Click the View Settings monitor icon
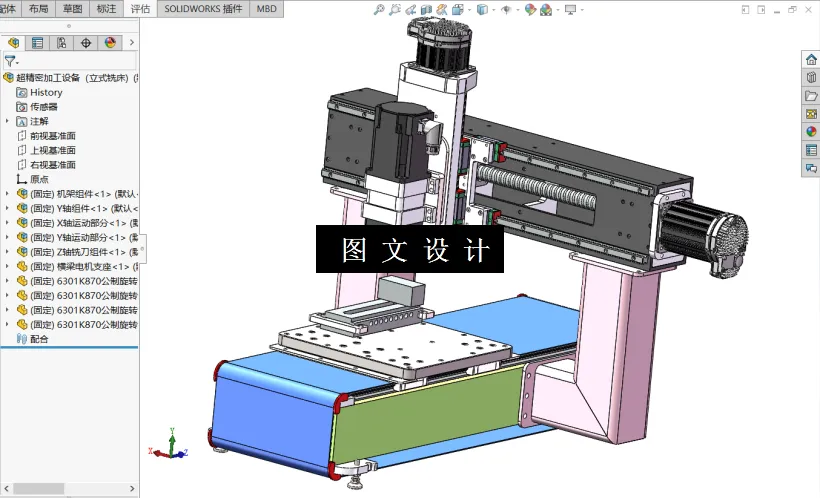820x498 pixels. (x=571, y=9)
